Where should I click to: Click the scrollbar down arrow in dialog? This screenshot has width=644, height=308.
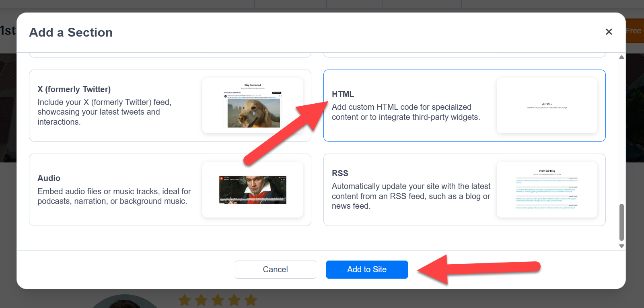[x=621, y=246]
